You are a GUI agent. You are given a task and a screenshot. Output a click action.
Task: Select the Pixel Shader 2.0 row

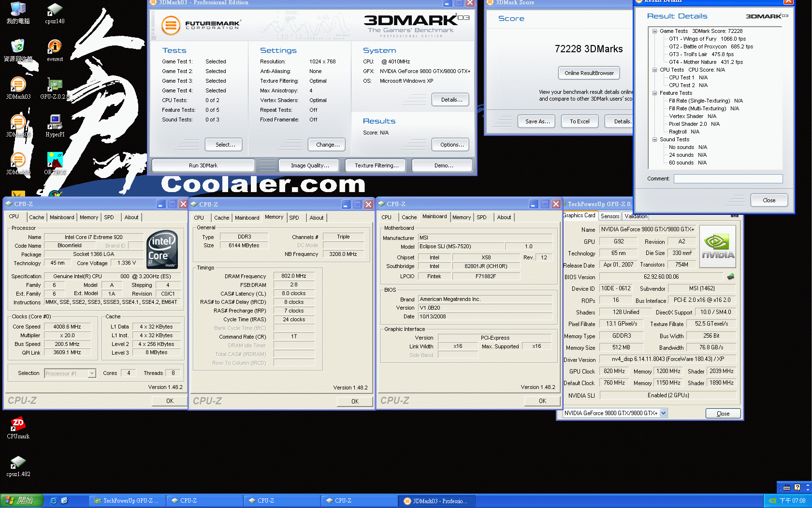coord(694,124)
